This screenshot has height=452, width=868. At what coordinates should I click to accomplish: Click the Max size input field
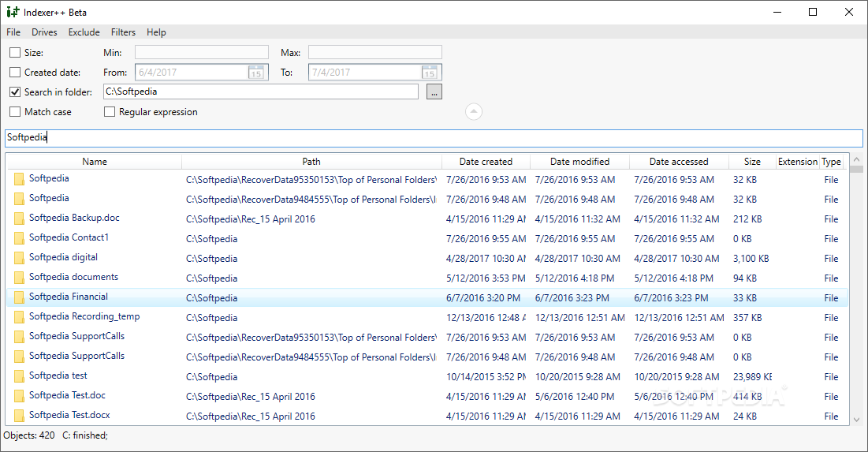[374, 53]
